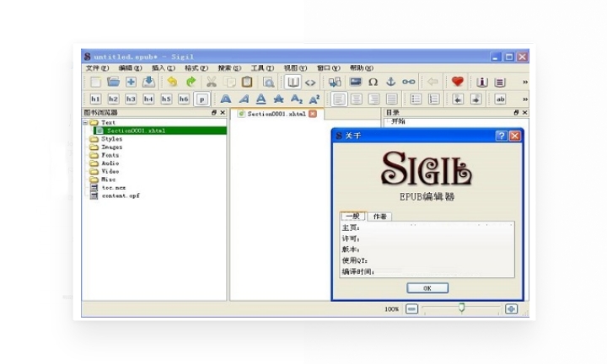Screen dimensions: 607x364
Task: Open the 帮助 menu
Action: 361,68
